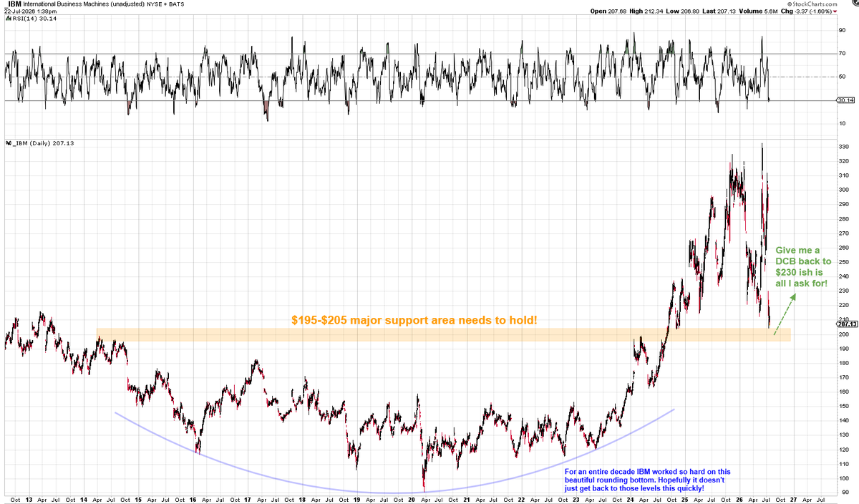This screenshot has width=859, height=504.
Task: Click the Open 207.68 value
Action: [x=608, y=11]
